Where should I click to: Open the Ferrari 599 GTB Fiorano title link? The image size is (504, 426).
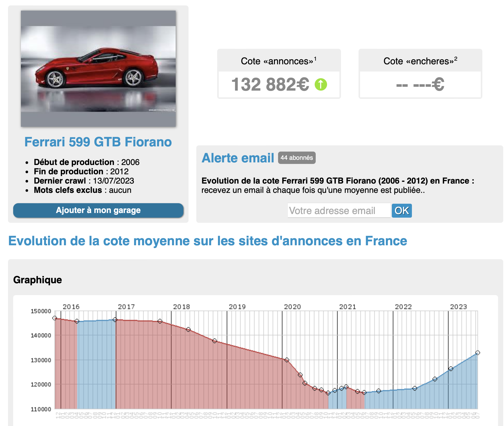[98, 142]
